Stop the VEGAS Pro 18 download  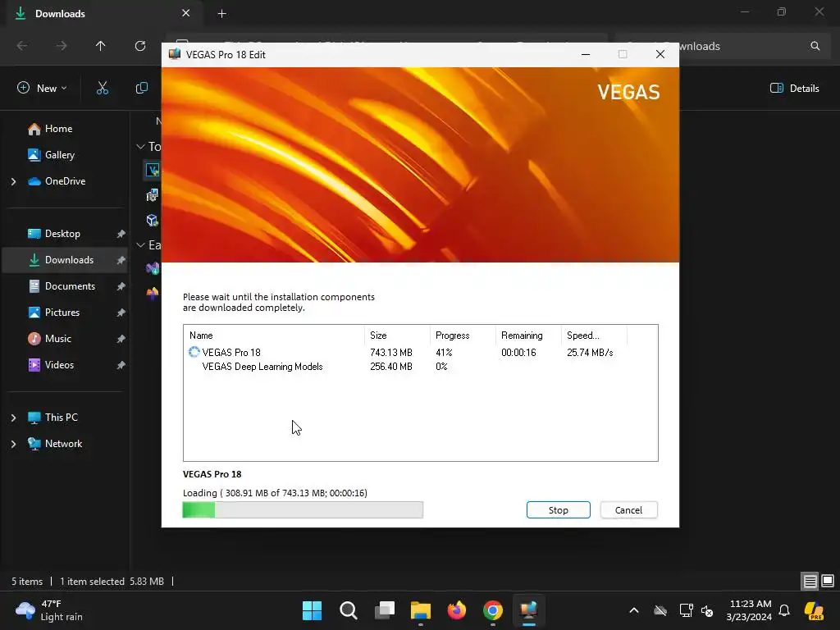coord(558,510)
